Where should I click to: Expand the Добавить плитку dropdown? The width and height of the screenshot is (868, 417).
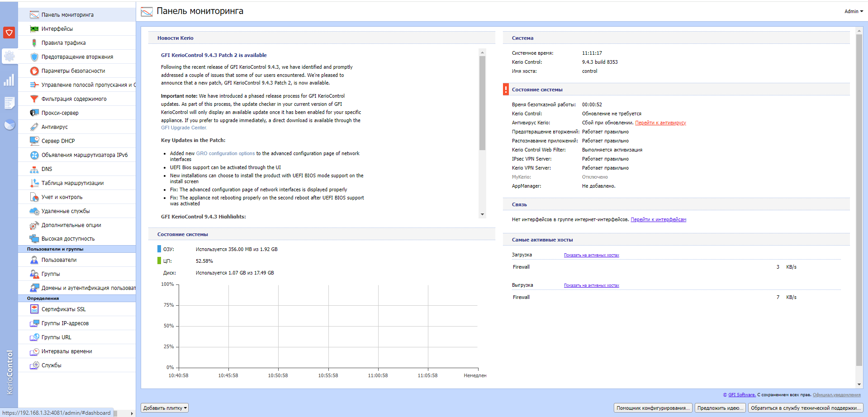point(165,408)
